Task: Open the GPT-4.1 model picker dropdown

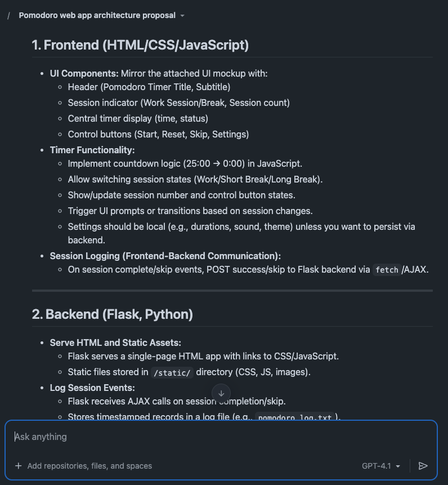Action: click(382, 466)
